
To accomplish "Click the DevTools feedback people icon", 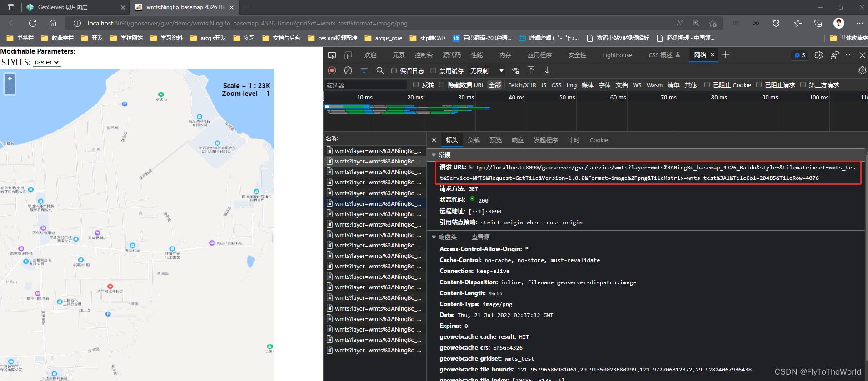I will [835, 55].
